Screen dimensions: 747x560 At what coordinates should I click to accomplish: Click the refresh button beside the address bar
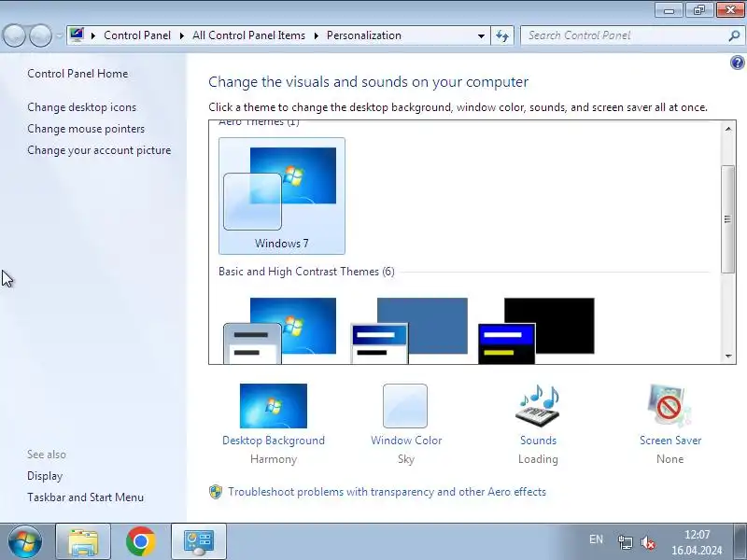pyautogui.click(x=502, y=35)
